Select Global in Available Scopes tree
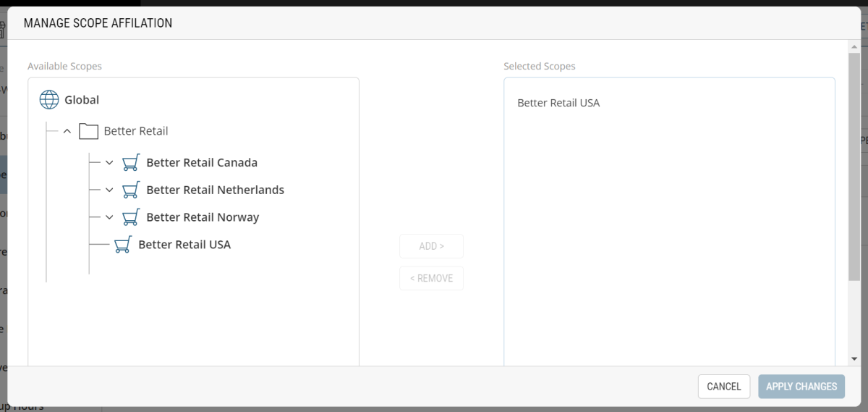Image resolution: width=868 pixels, height=412 pixels. pyautogui.click(x=82, y=100)
